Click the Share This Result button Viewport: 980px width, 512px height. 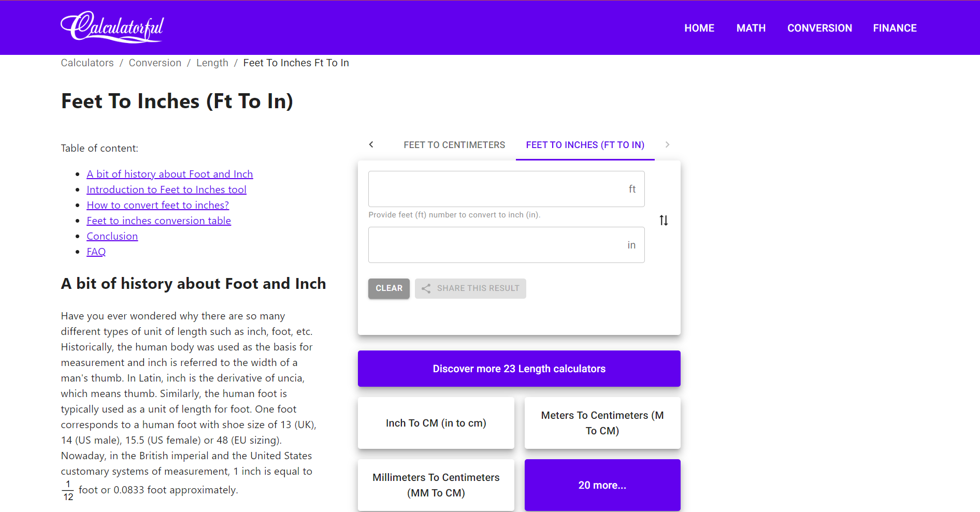[470, 288]
